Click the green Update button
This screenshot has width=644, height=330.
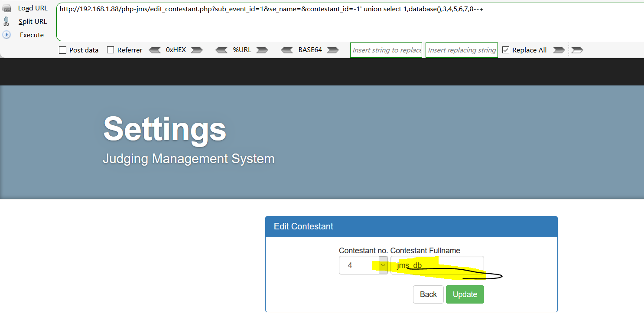pyautogui.click(x=465, y=294)
